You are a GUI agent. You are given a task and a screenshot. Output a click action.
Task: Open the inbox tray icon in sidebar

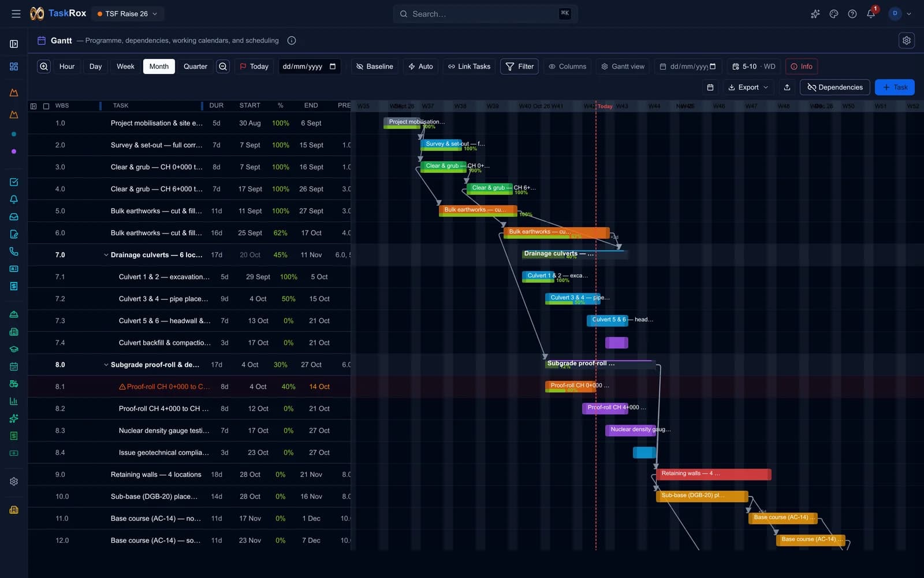[x=14, y=217]
